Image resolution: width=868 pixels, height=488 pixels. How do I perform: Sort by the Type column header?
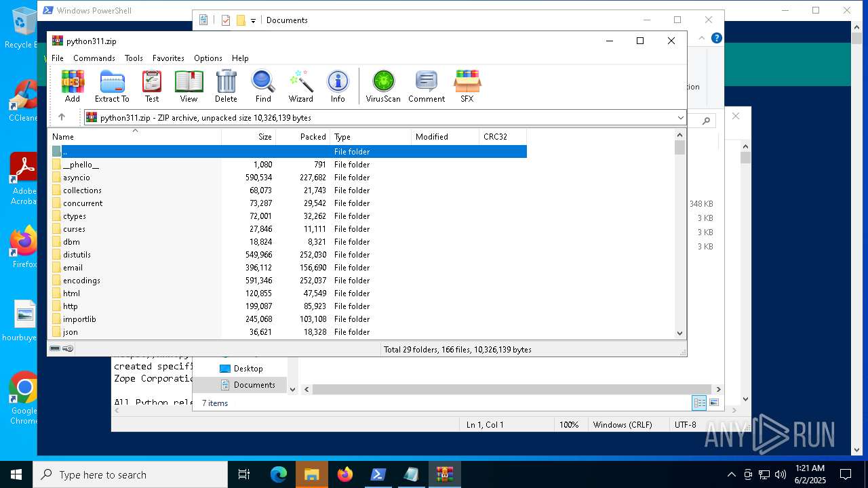[371, 136]
